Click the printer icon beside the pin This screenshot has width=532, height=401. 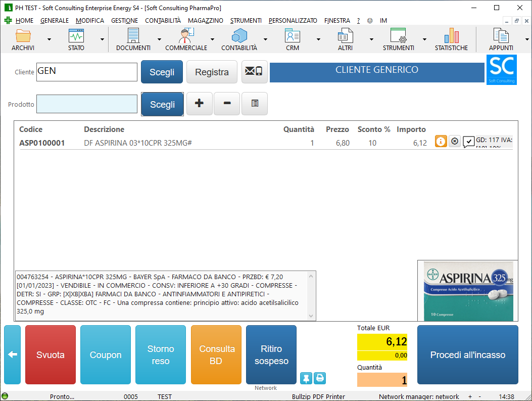click(x=320, y=378)
